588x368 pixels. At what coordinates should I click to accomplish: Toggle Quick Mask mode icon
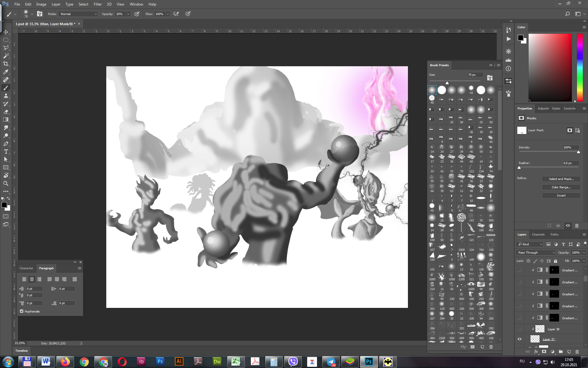(6, 217)
